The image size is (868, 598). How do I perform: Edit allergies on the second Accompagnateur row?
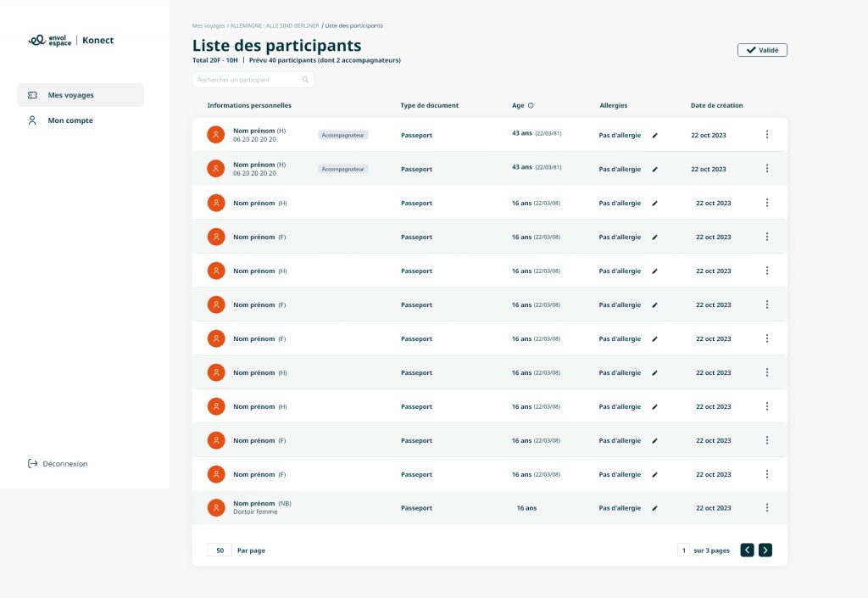click(654, 169)
